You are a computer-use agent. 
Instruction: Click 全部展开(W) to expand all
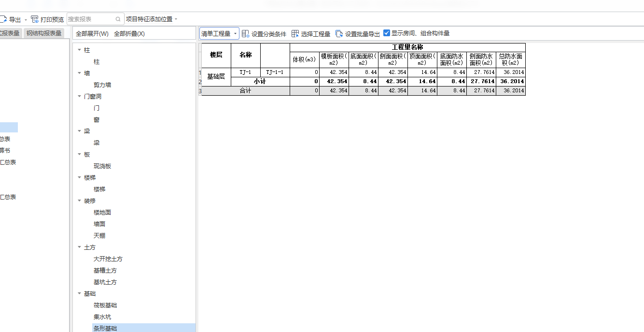tap(92, 34)
